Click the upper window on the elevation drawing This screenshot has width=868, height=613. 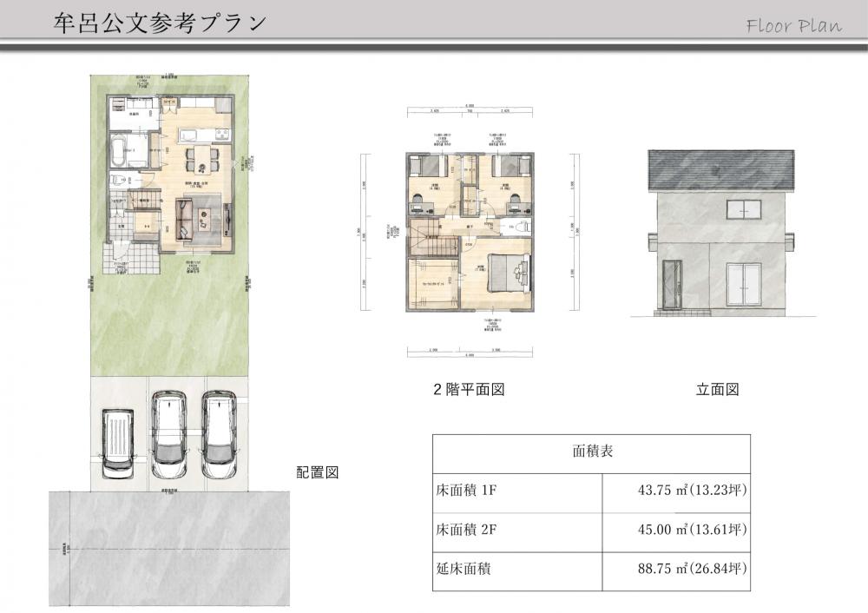746,208
